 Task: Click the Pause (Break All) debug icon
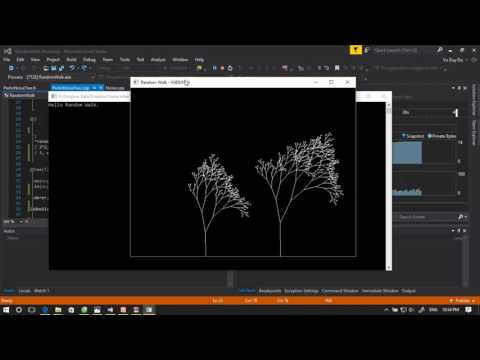214,68
